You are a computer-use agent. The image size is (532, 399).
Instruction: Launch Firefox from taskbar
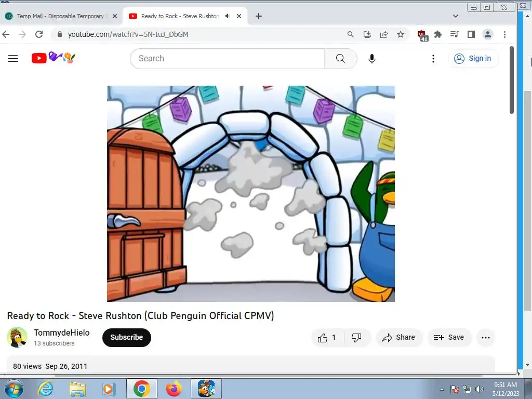[x=174, y=389]
